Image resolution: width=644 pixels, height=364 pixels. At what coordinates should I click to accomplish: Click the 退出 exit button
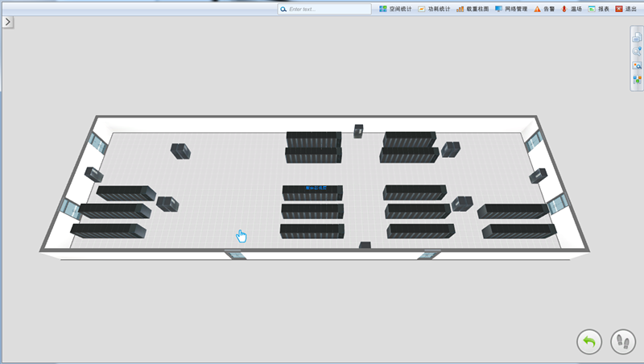pyautogui.click(x=625, y=9)
